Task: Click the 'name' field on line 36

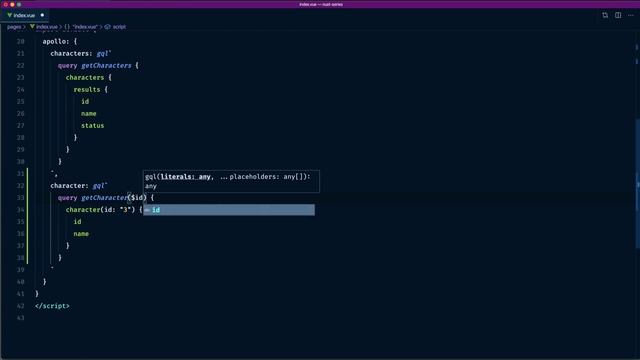Action: 81,233
